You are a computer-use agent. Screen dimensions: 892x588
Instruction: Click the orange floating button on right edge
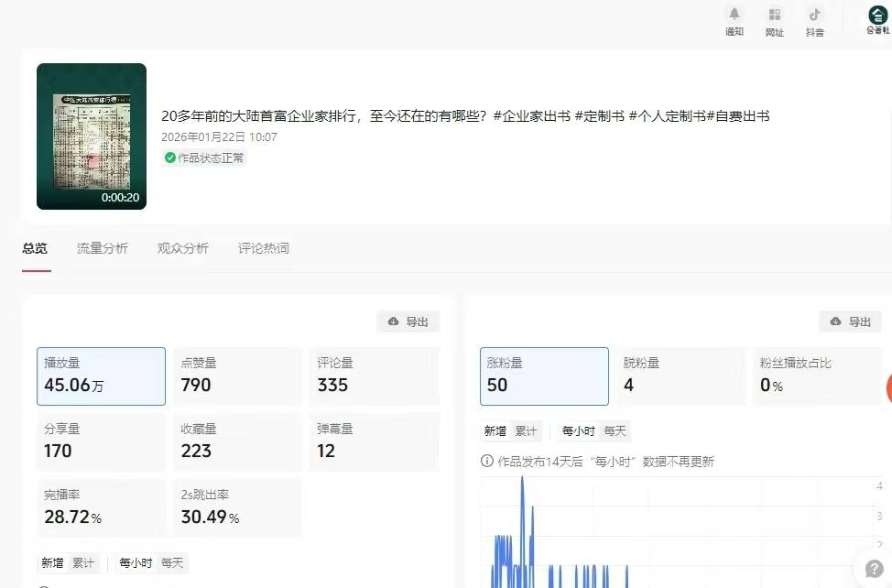point(888,388)
